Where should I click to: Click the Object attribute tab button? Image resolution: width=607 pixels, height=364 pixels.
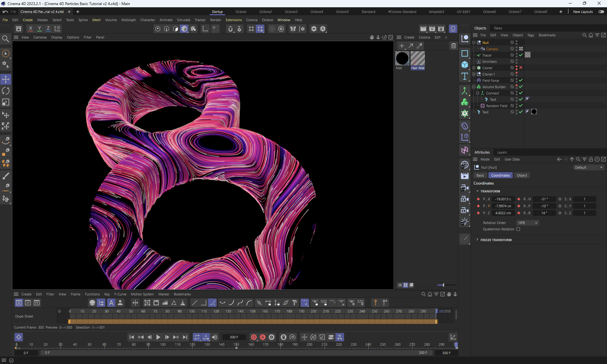pyautogui.click(x=522, y=175)
